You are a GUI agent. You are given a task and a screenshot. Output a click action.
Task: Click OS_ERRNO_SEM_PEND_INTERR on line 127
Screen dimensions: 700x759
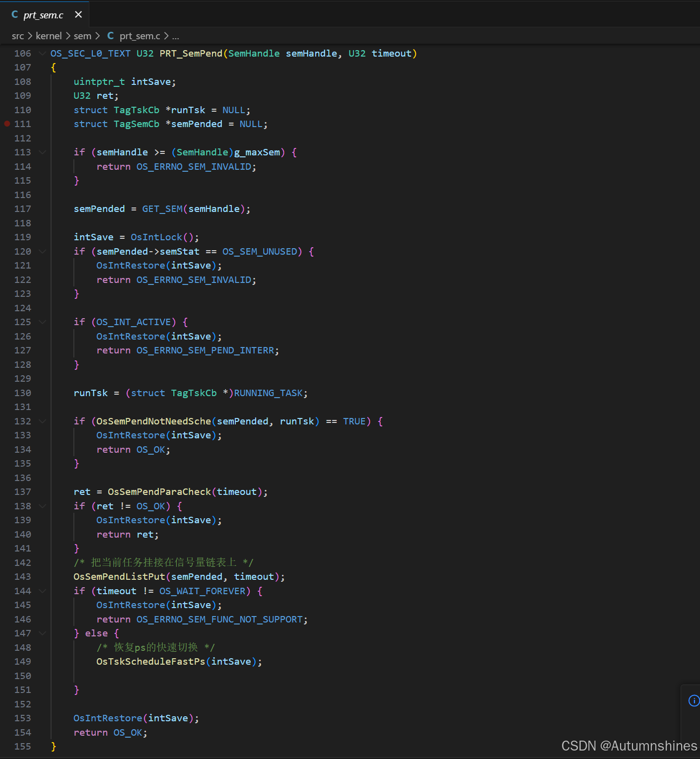(206, 350)
